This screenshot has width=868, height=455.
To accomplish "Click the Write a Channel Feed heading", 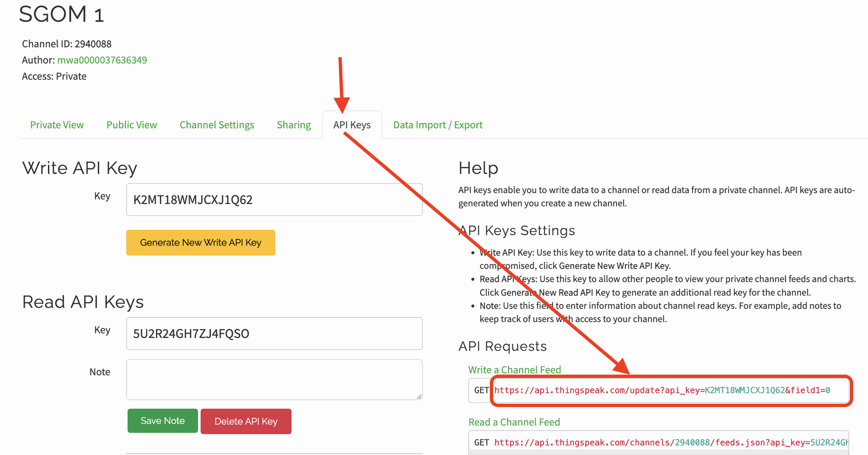I will coord(514,370).
